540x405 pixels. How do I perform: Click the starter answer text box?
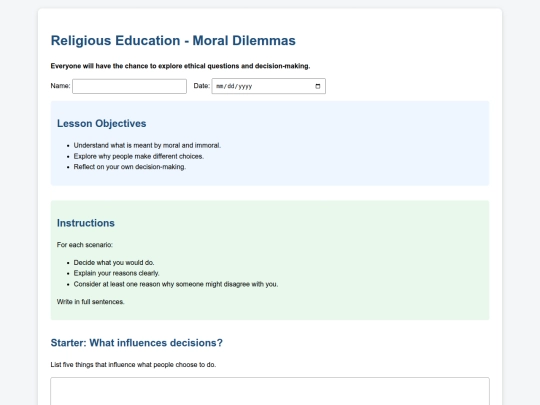click(270, 391)
